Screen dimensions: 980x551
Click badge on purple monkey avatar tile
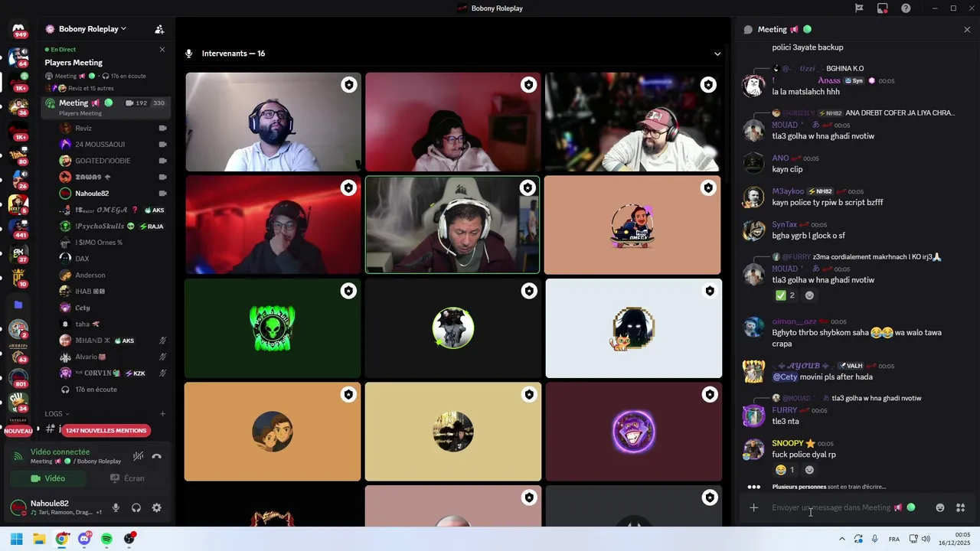pyautogui.click(x=709, y=394)
